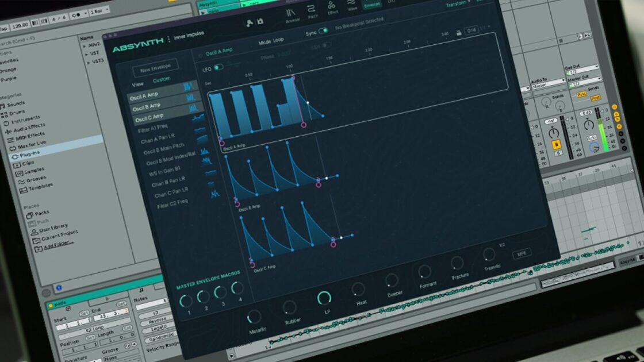Toggle the Solo button on master track
The height and width of the screenshot is (362, 644).
tap(592, 138)
